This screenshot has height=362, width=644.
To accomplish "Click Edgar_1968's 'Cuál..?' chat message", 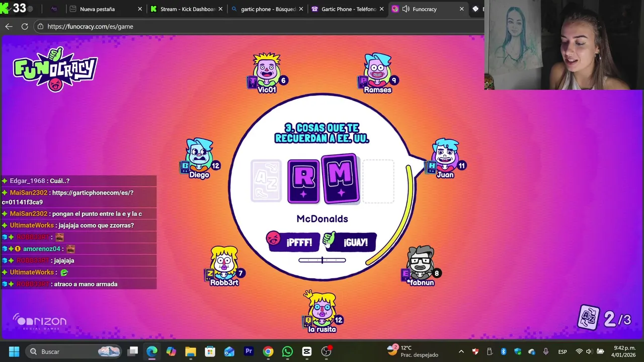I will [59, 181].
